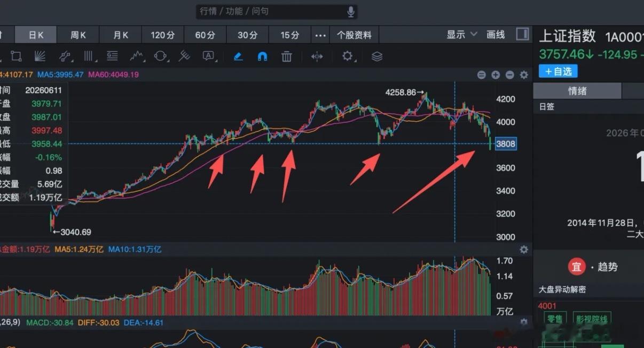Image resolution: width=644 pixels, height=348 pixels.
Task: Click the red 宜 badge
Action: coord(577,266)
